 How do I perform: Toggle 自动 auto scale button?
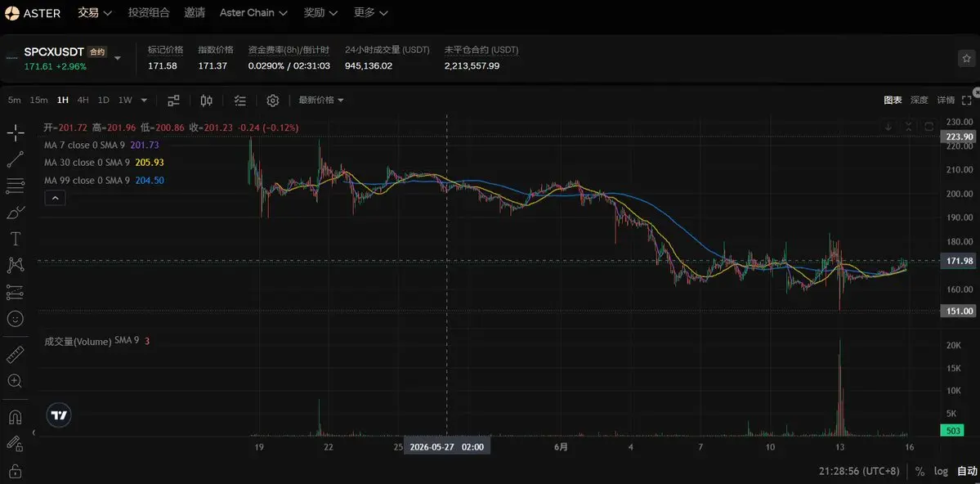(967, 471)
